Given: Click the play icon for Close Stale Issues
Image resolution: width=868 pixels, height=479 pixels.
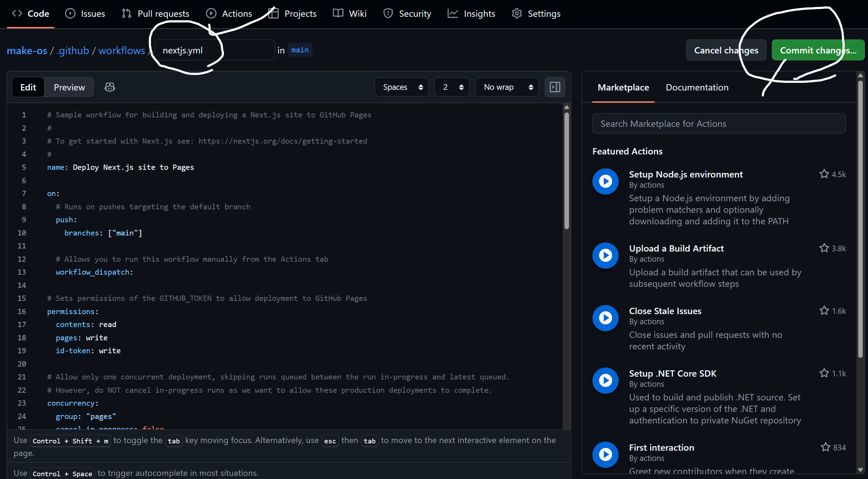Looking at the screenshot, I should point(605,318).
